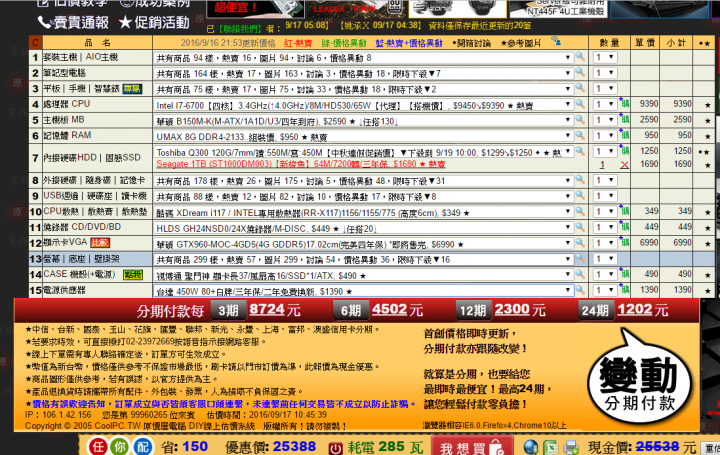Open the 酷碼 XDream i117 cooler dropdown
This screenshot has height=455, width=720.
[363, 213]
